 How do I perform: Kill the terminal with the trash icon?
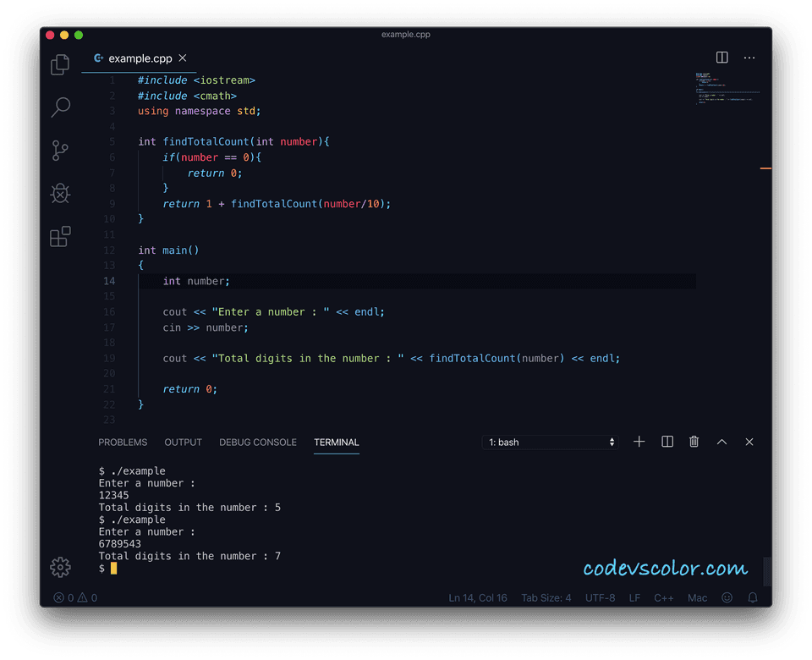pyautogui.click(x=694, y=441)
